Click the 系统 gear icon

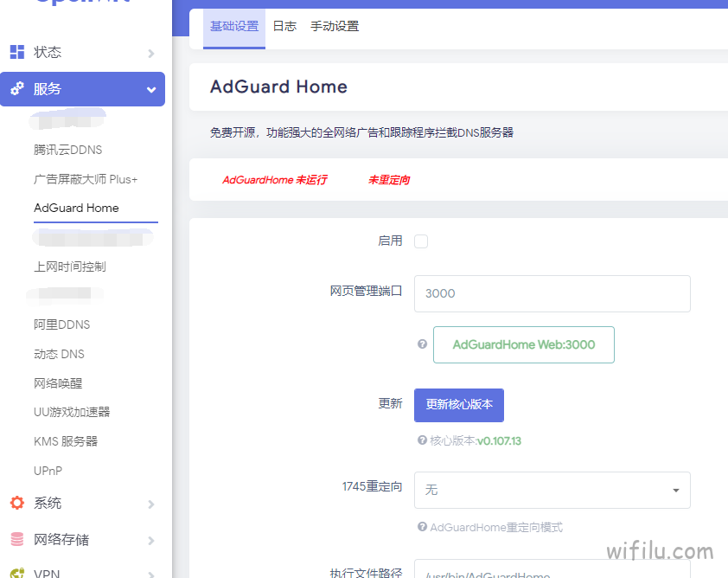pyautogui.click(x=17, y=503)
